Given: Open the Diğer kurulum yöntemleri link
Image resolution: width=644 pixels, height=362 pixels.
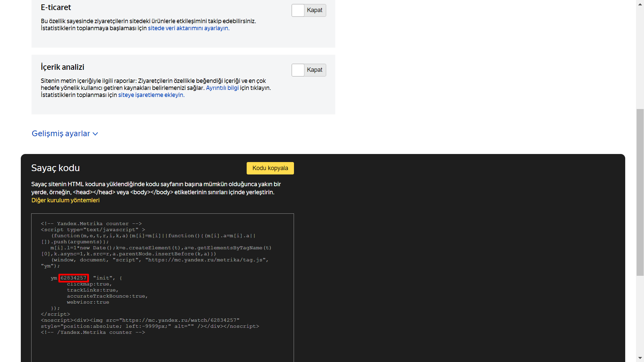Looking at the screenshot, I should (x=65, y=200).
